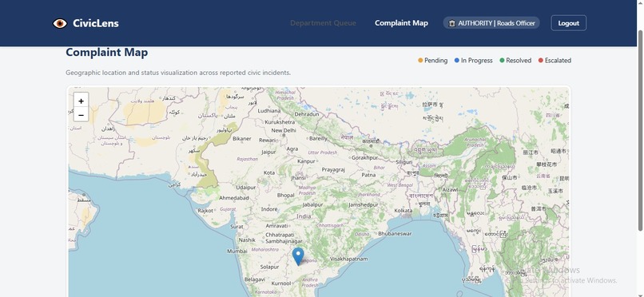Screen dimensions: 644x297
Task: Click Aizawl label on the map
Action: (450, 190)
